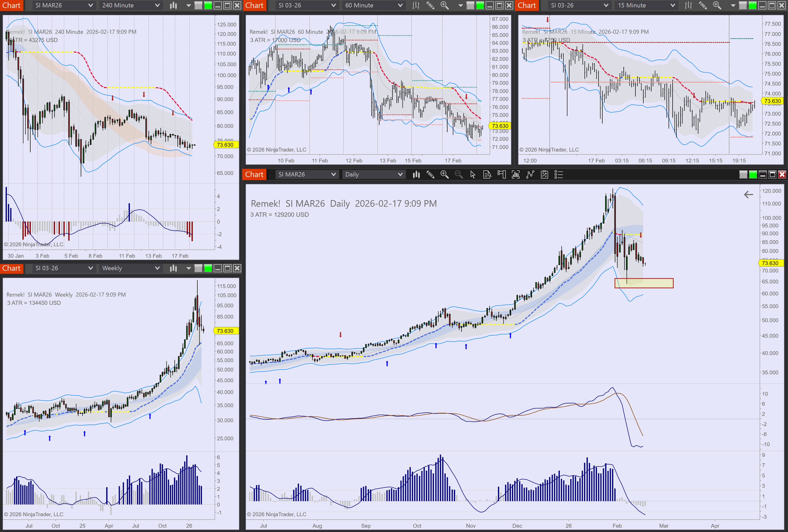
Task: Select drawing tools pencil in Daily chart
Action: 430,175
